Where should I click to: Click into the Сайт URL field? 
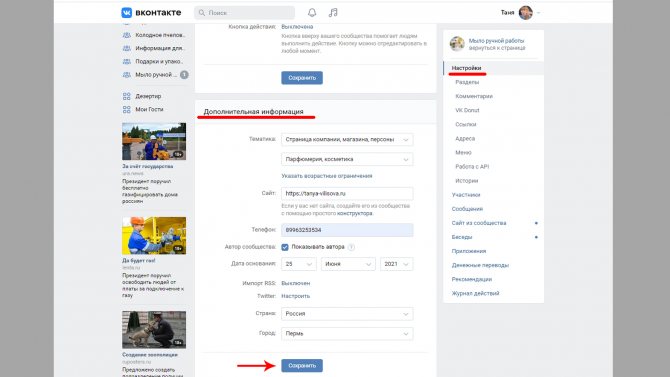point(347,194)
